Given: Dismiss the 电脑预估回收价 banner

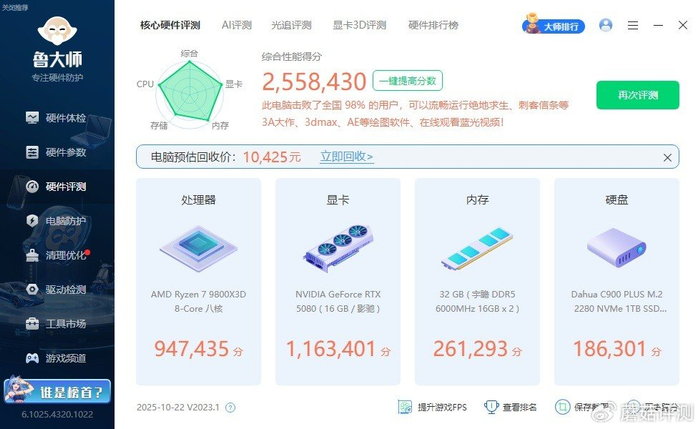Looking at the screenshot, I should [667, 158].
